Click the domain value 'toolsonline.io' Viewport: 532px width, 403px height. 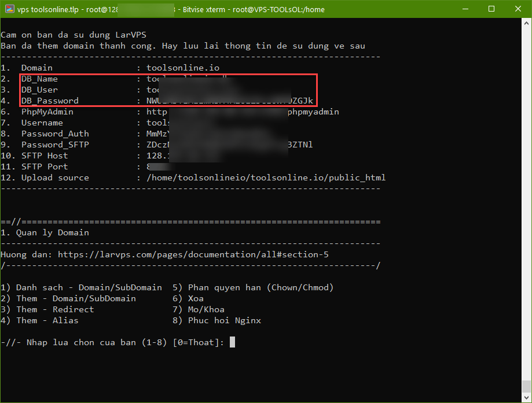[183, 68]
